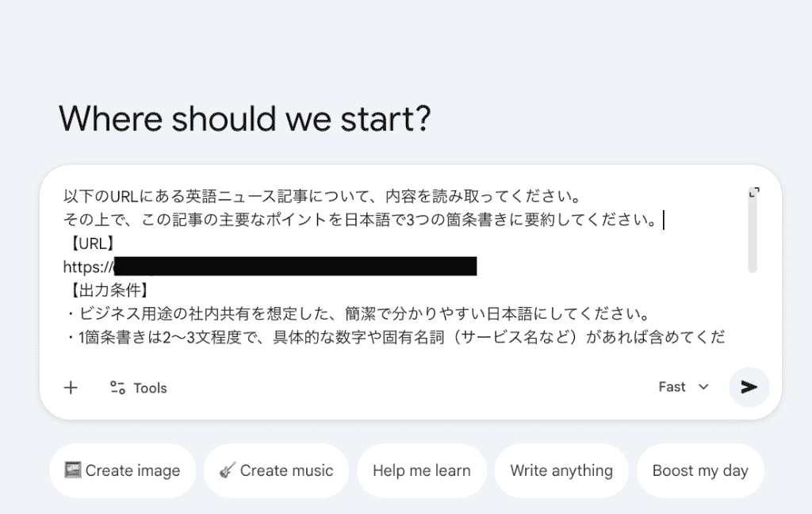Click the "Where should we start?" heading

click(244, 119)
